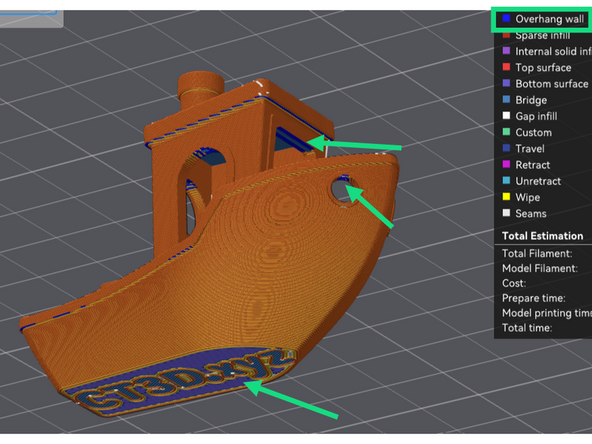Click the Sparse infill legend label

pyautogui.click(x=543, y=35)
